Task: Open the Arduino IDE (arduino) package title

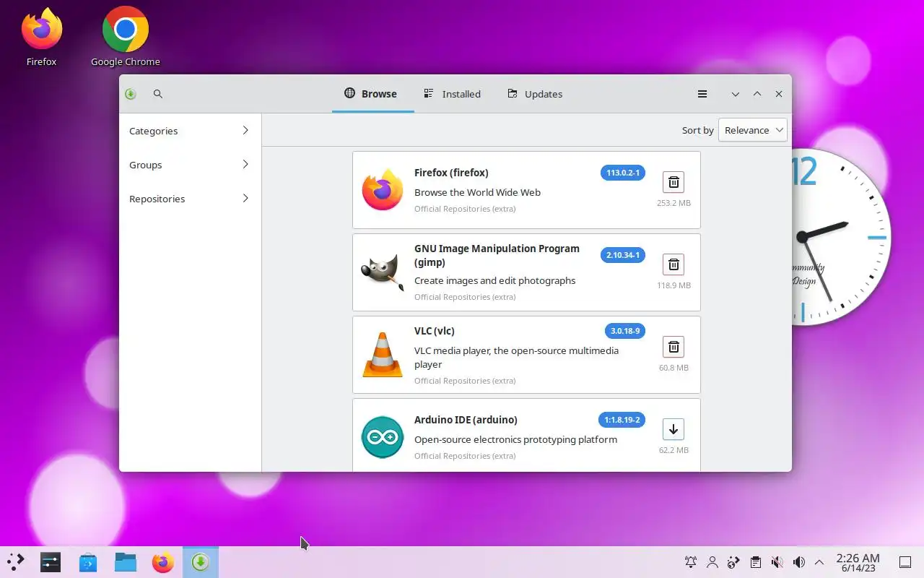Action: coord(466,420)
